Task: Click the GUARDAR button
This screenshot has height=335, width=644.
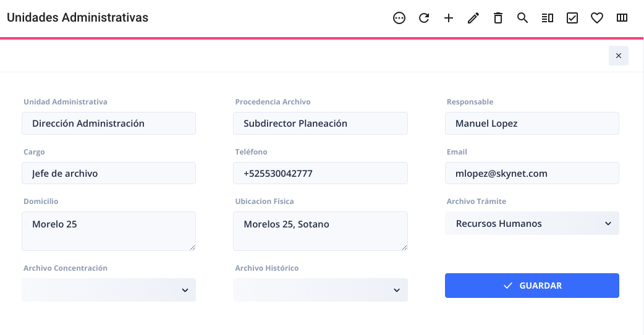Action: (x=532, y=286)
